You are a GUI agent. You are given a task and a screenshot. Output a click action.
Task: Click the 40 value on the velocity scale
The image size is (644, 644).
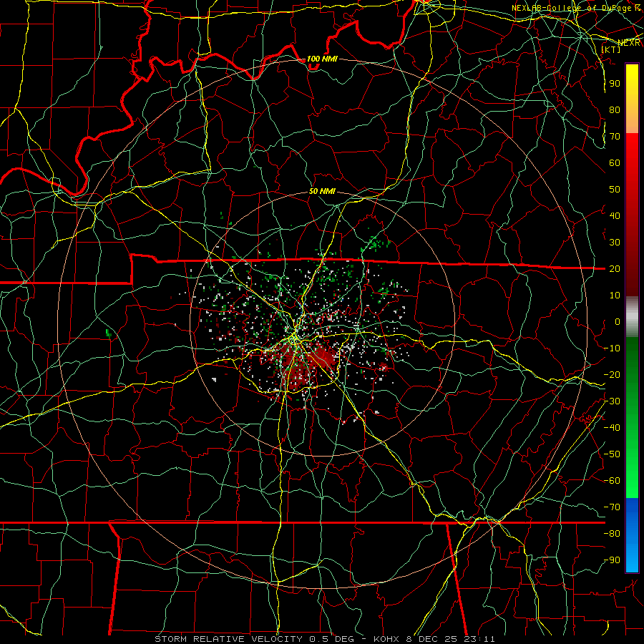click(615, 216)
